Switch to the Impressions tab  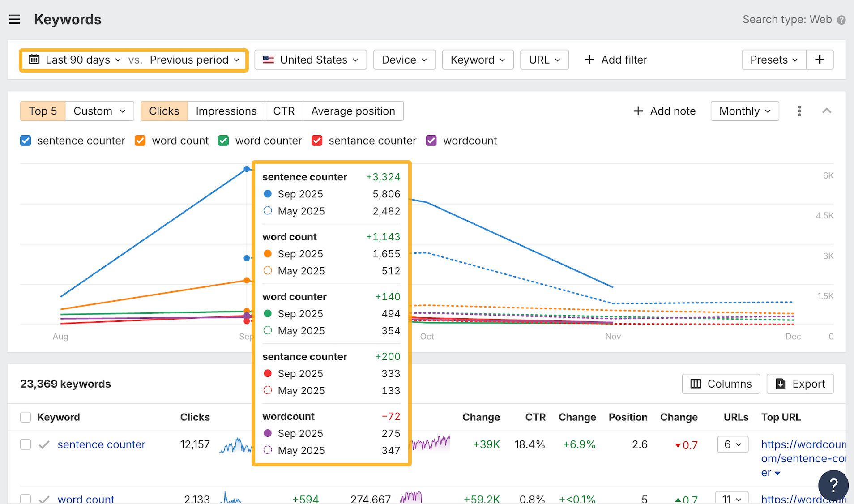point(226,111)
